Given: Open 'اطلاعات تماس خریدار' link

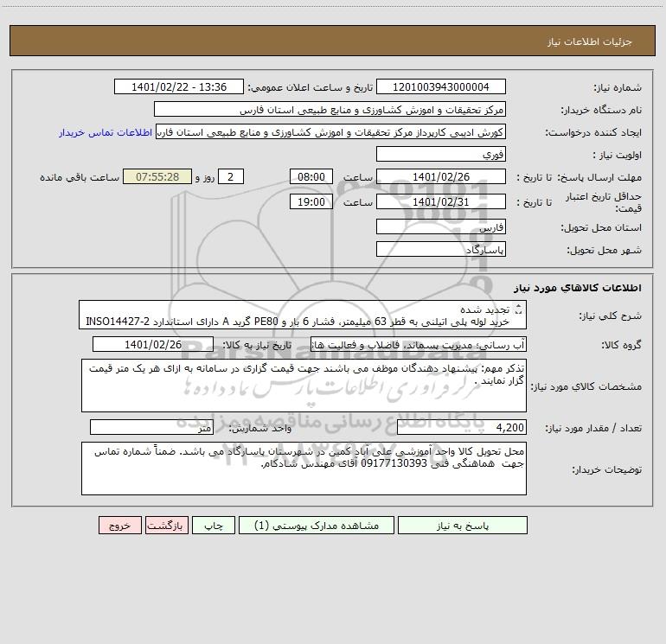Looking at the screenshot, I should coord(106,132).
